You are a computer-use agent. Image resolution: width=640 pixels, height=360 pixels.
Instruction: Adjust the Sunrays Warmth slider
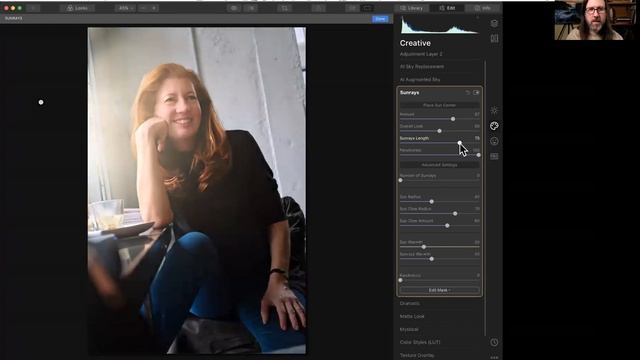[440, 259]
